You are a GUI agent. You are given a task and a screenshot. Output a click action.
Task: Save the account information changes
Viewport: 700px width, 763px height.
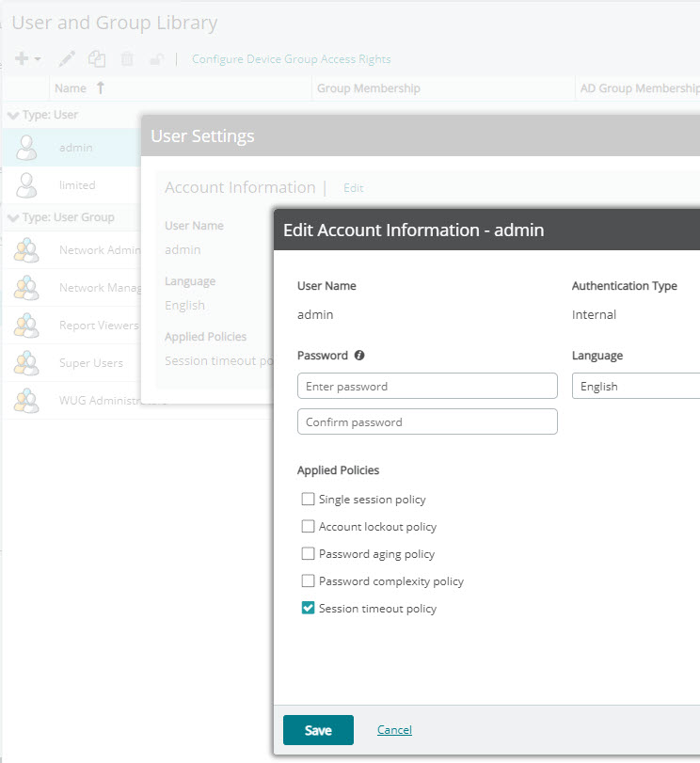318,730
